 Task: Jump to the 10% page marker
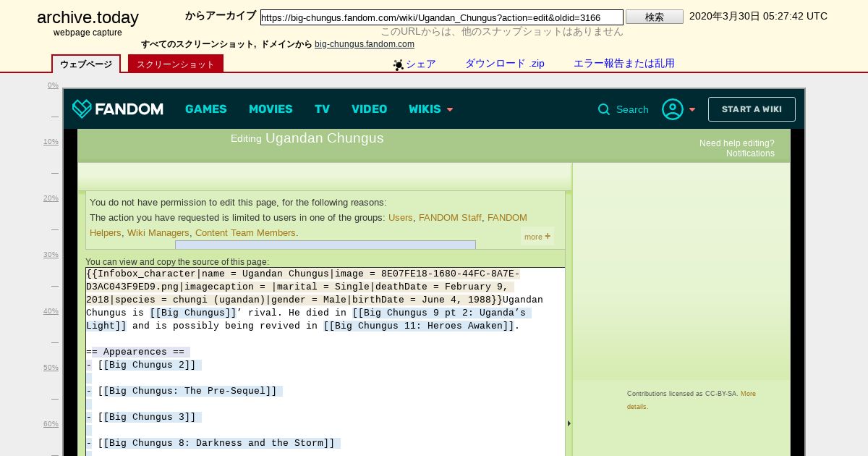(x=51, y=142)
